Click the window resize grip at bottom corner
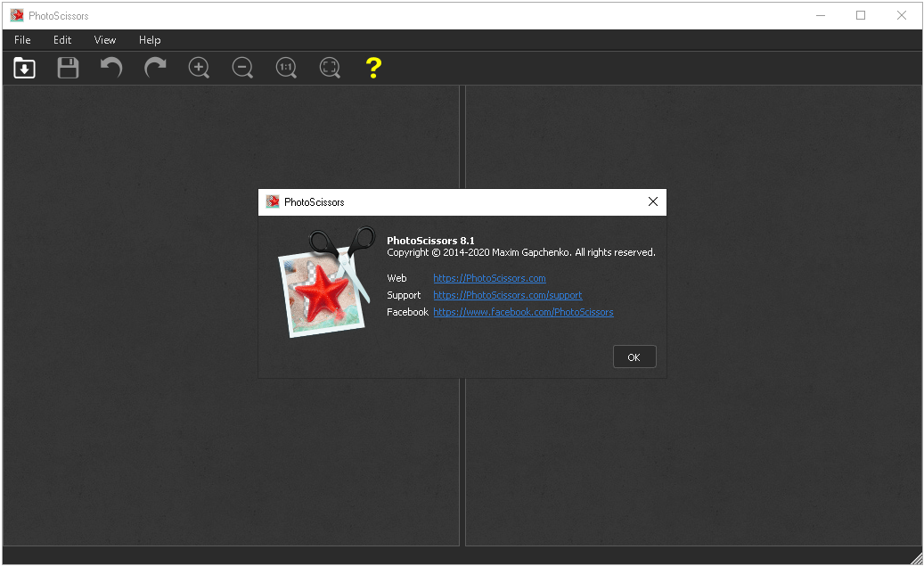The height and width of the screenshot is (566, 924). click(x=916, y=559)
